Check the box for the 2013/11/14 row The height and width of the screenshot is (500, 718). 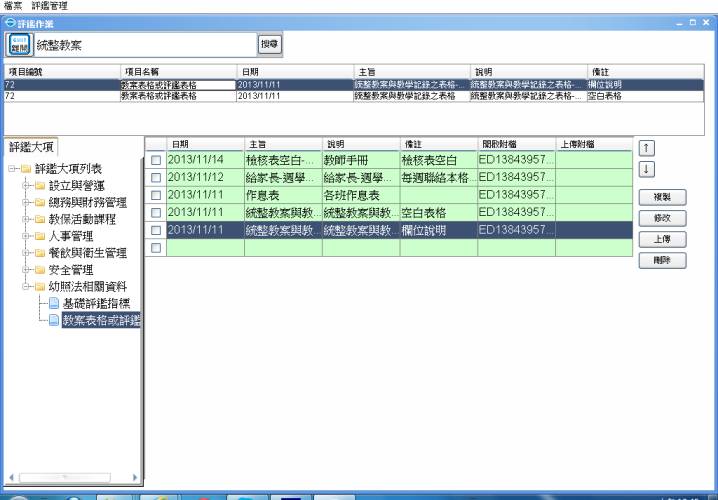click(155, 160)
